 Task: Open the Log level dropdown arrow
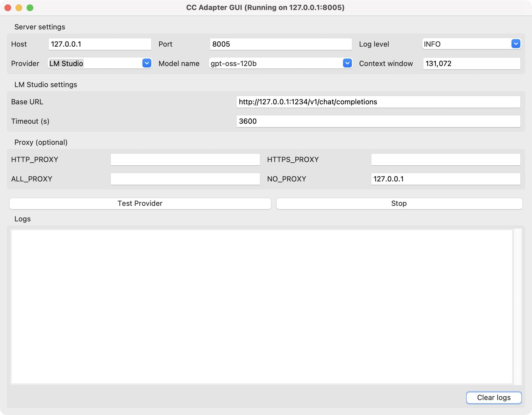click(516, 44)
